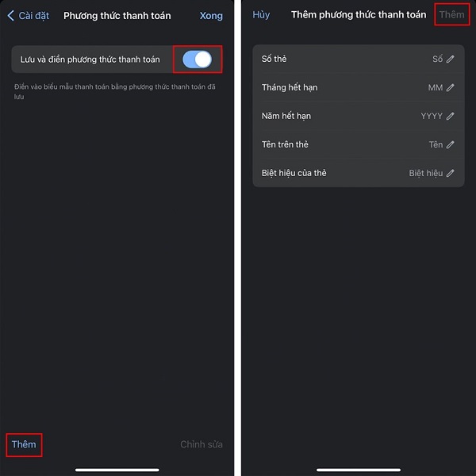
Task: Click the pencil icon for Biệt hiệu của thẻ
Action: tap(450, 173)
